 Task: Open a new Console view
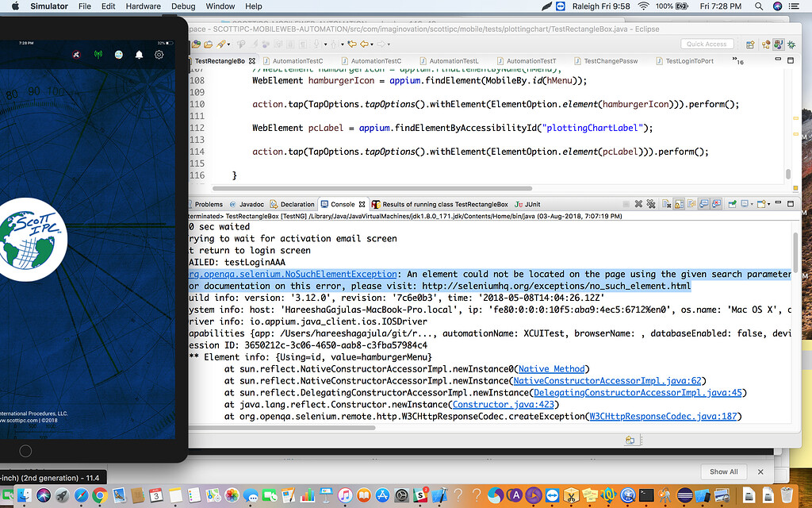point(761,204)
